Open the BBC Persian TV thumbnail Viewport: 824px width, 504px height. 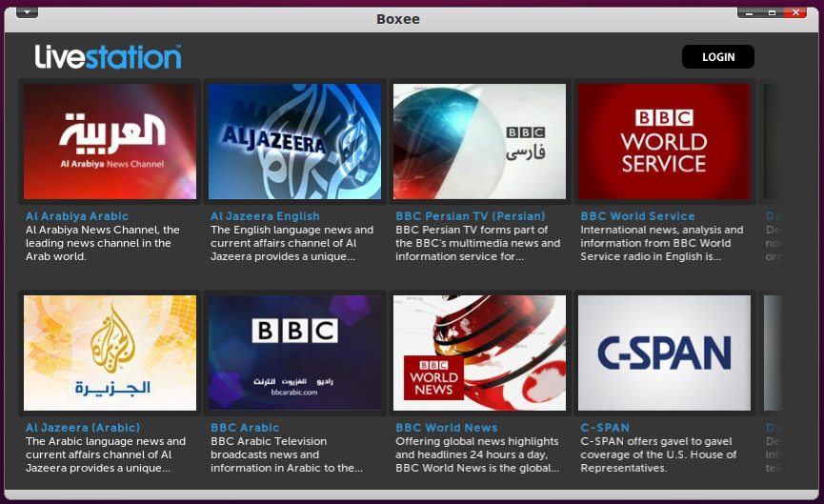[480, 141]
